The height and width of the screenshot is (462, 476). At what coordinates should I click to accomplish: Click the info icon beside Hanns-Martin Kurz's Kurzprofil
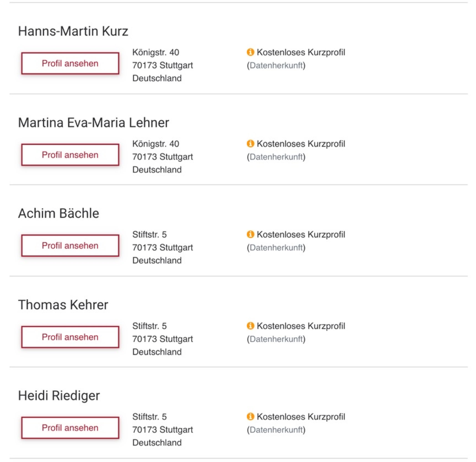[x=250, y=52]
